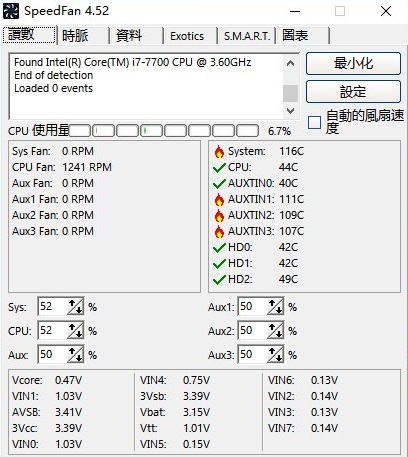
Task: Click the AVSB 3.41V reading
Action: (47, 412)
